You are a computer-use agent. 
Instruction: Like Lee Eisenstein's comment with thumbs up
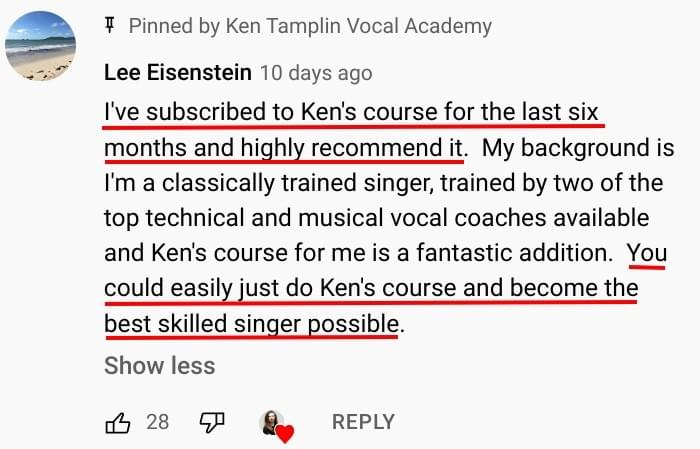[x=118, y=422]
